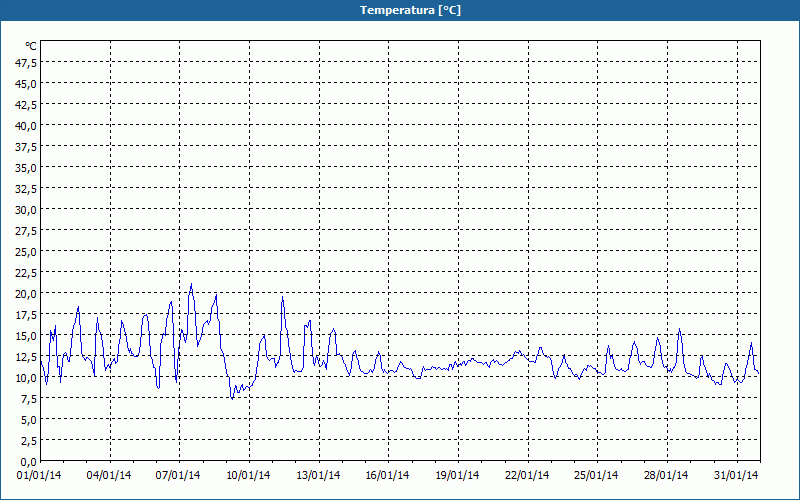
Task: Select the 28/01/14 date label
Action: click(666, 476)
